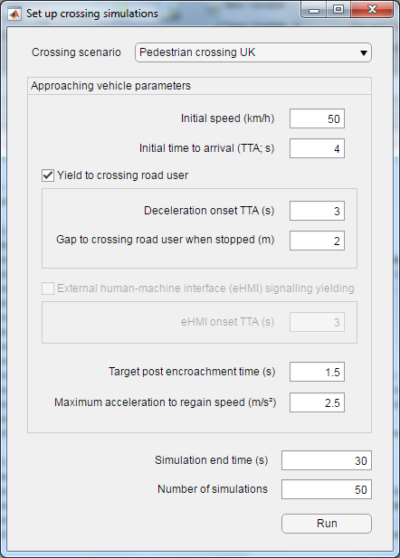Screen dimensions: 400x558
Task: Click the Number of simulations field
Action: 326,489
